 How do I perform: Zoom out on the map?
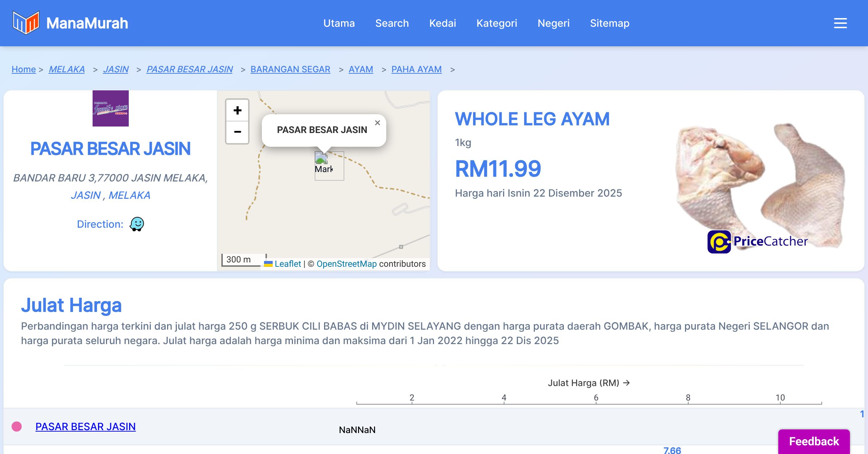click(237, 132)
